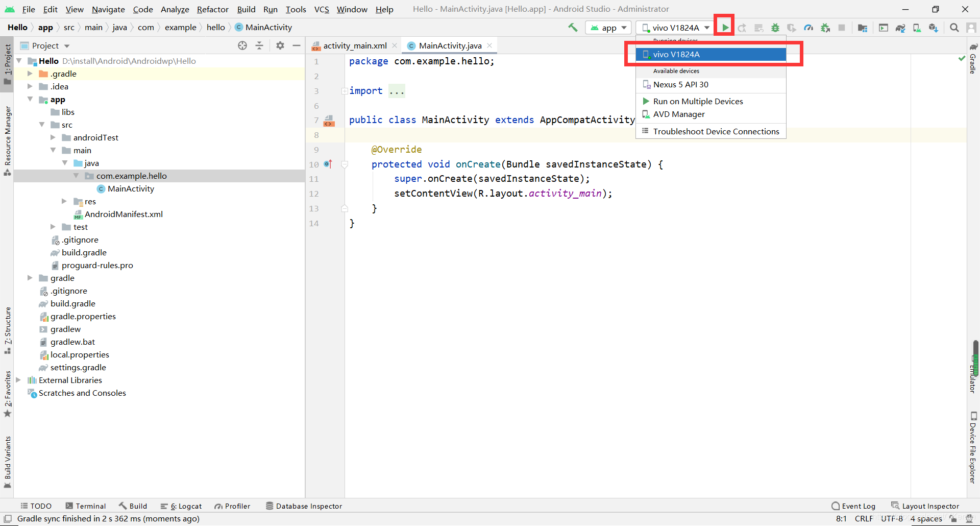Switch to activity_main.xml tab

coord(355,45)
